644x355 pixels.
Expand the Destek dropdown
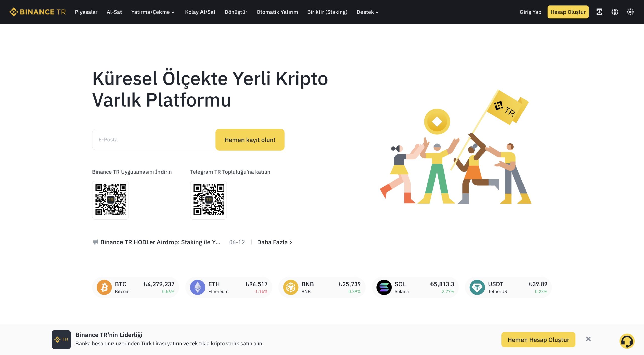pos(368,12)
